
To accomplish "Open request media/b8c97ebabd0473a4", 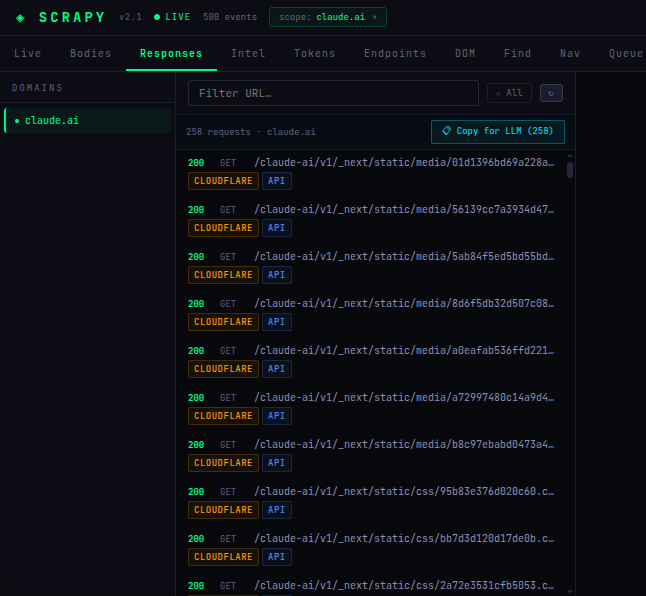I will [x=404, y=444].
